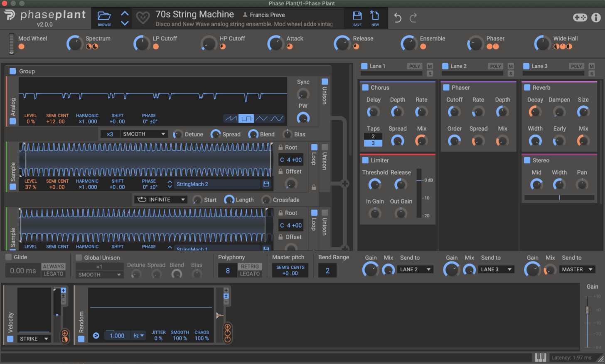Click the plus connector on the generator routing line
The width and height of the screenshot is (605, 364).
[344, 184]
